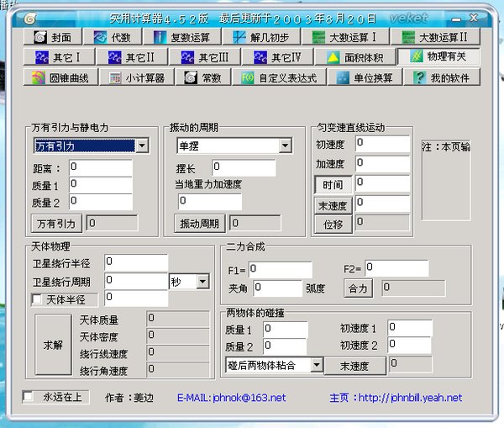
Task: Enable the 天体半径 checkbox
Action: [37, 299]
